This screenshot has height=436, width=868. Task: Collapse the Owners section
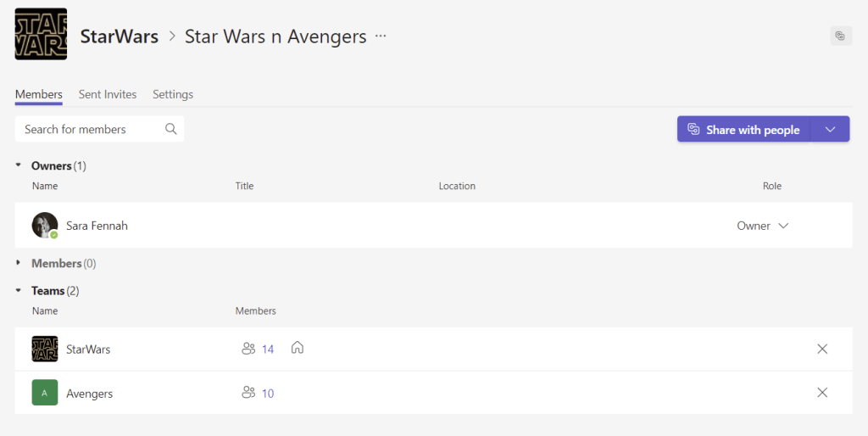(19, 165)
